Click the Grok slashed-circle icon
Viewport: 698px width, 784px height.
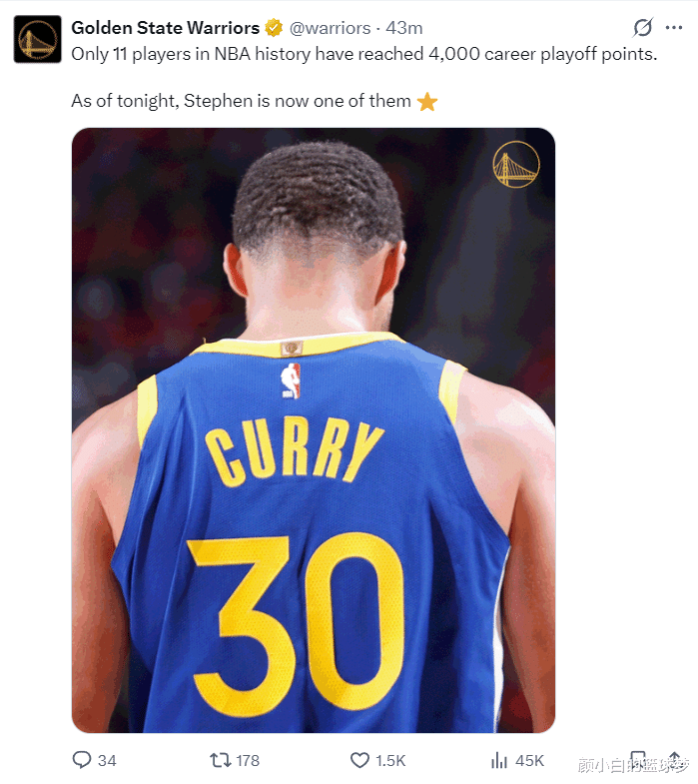[x=642, y=28]
